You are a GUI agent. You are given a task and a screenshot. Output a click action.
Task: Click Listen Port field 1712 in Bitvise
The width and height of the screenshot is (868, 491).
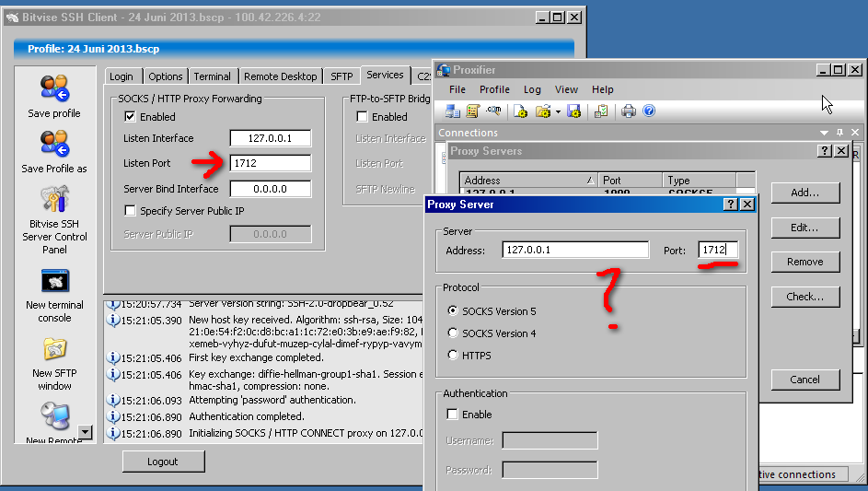tap(270, 163)
